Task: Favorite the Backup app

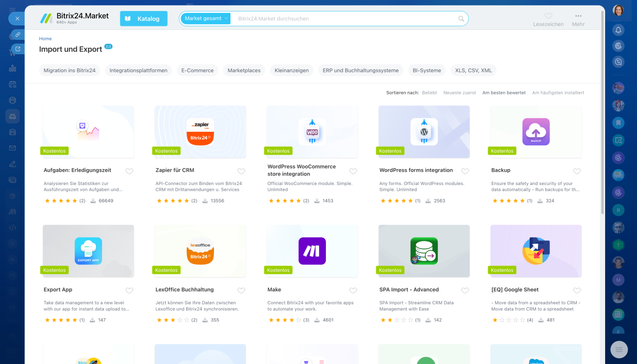Action: point(577,171)
